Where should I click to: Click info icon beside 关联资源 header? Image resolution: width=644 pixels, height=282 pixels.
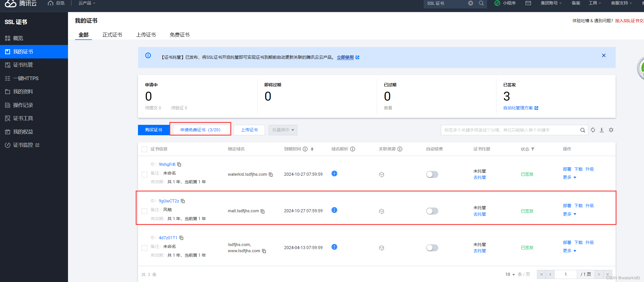400,149
